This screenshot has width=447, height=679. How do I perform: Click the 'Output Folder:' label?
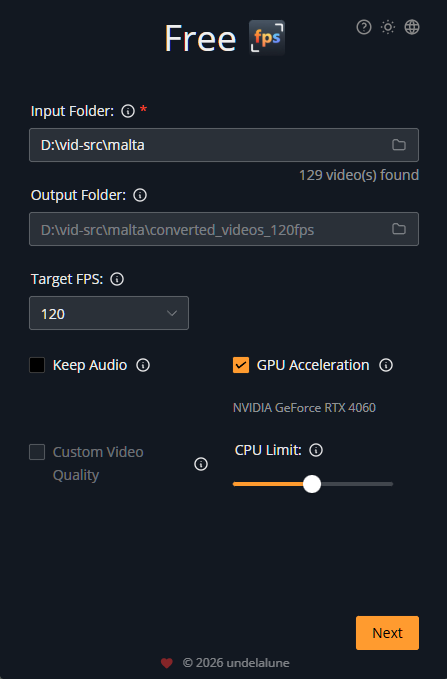(x=78, y=195)
